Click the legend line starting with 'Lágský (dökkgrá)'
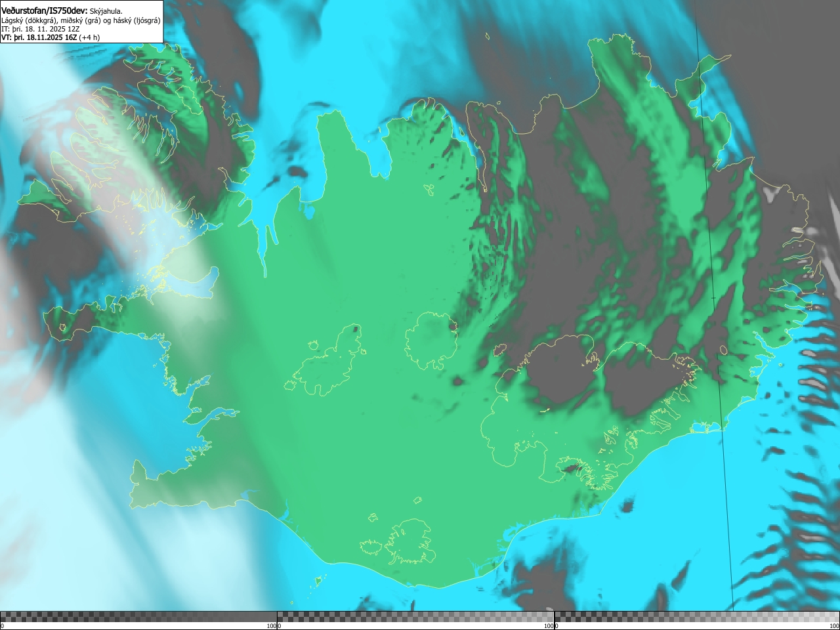Image resolution: width=840 pixels, height=630 pixels. click(81, 20)
